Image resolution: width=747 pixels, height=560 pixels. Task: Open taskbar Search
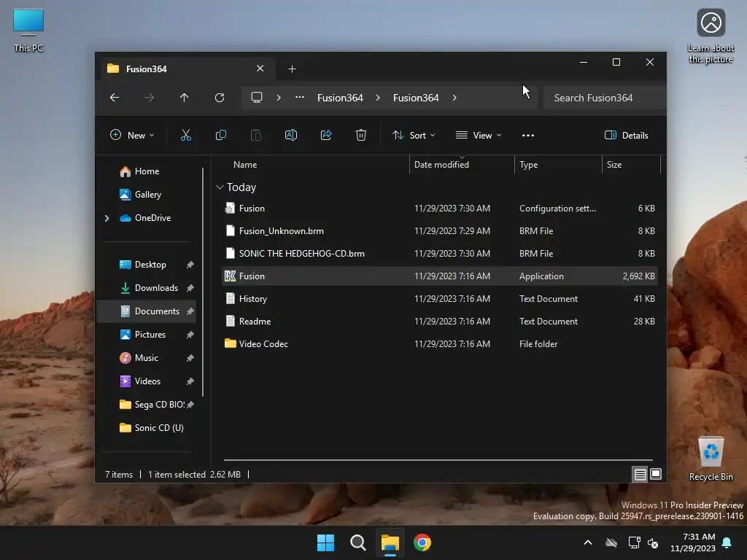(x=357, y=542)
